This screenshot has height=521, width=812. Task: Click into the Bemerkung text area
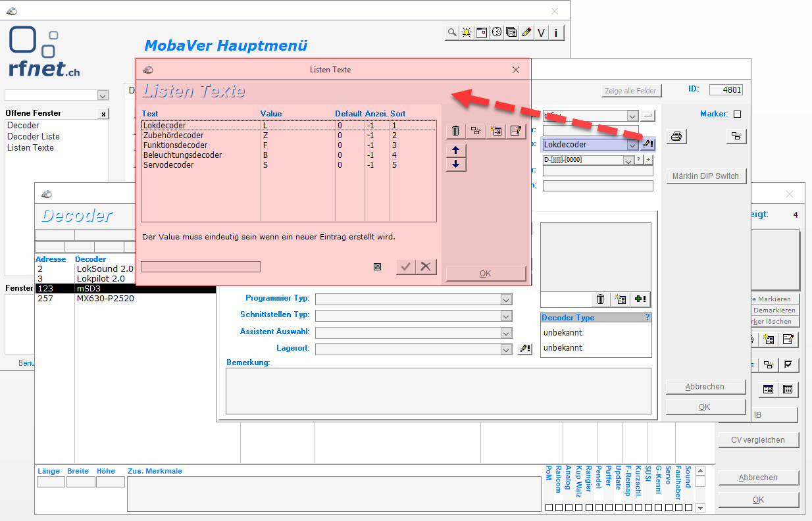[438, 391]
